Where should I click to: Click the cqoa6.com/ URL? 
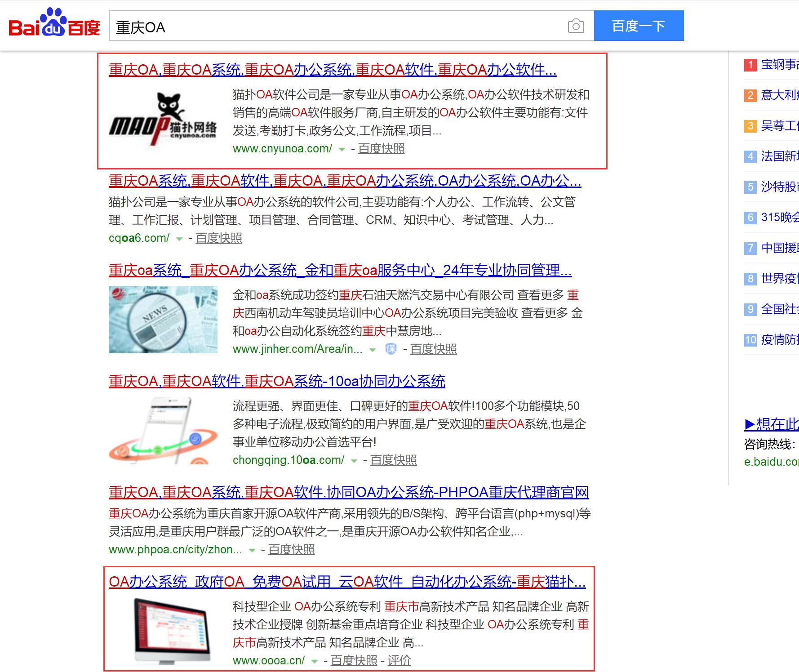tap(139, 238)
